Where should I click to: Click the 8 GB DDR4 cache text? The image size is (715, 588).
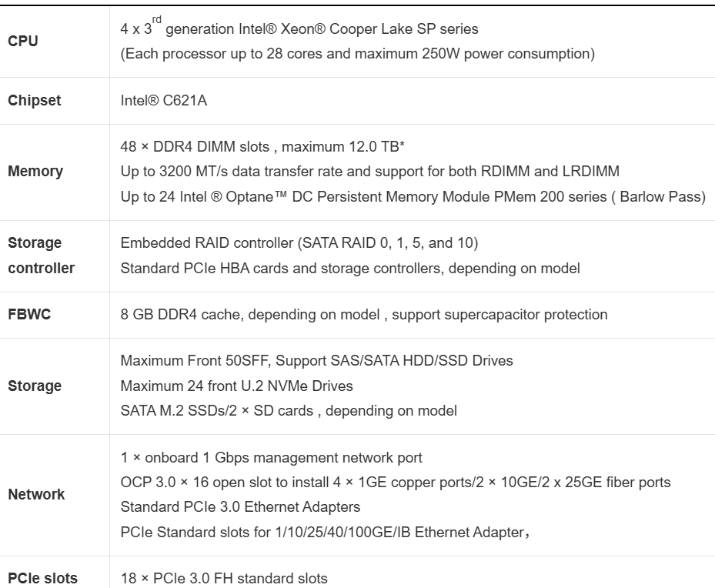364,315
